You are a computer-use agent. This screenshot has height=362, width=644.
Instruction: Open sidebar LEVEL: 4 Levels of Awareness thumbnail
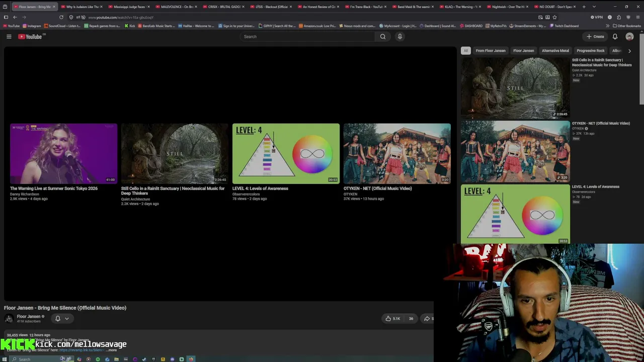[x=515, y=214]
